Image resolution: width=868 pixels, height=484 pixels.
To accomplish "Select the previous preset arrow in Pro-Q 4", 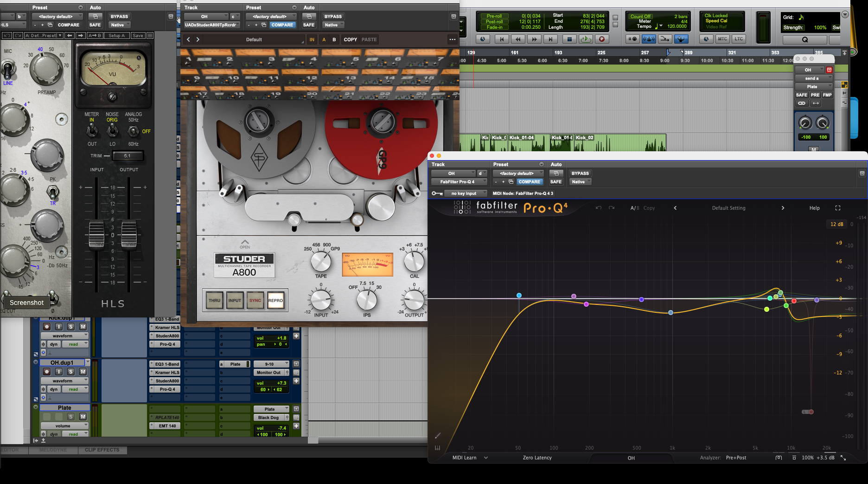I will [675, 208].
